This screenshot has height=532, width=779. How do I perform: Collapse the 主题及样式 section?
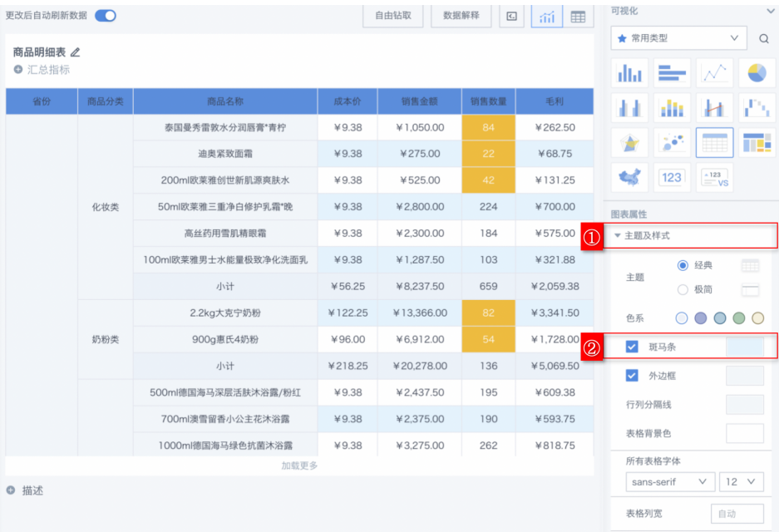(x=617, y=236)
